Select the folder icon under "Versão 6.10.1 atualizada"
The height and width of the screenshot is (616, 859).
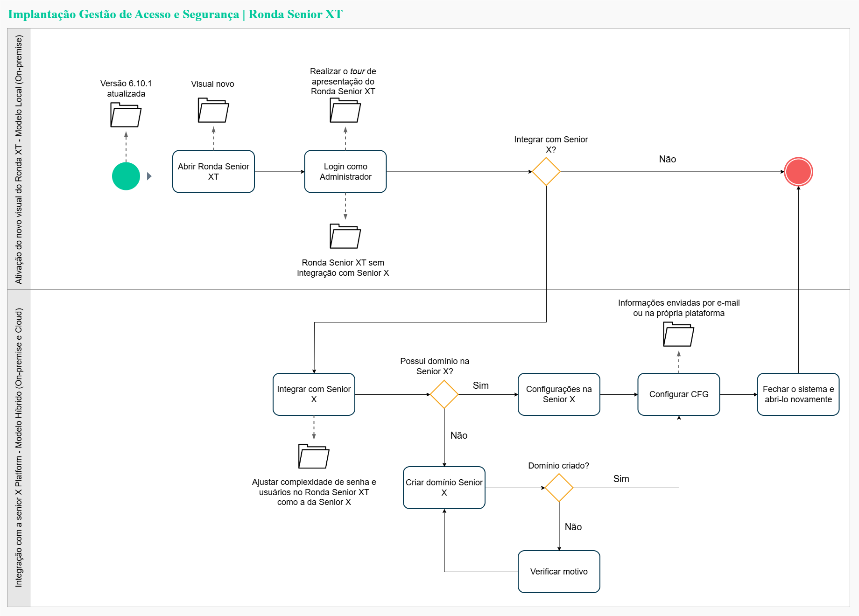(126, 115)
